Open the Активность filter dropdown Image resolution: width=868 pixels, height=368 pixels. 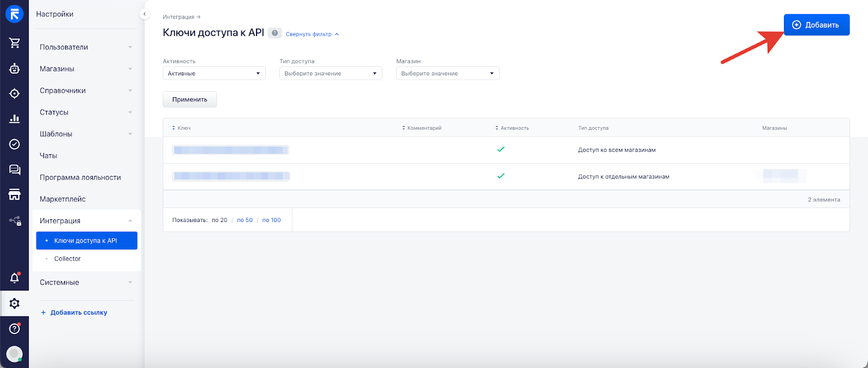tap(214, 73)
